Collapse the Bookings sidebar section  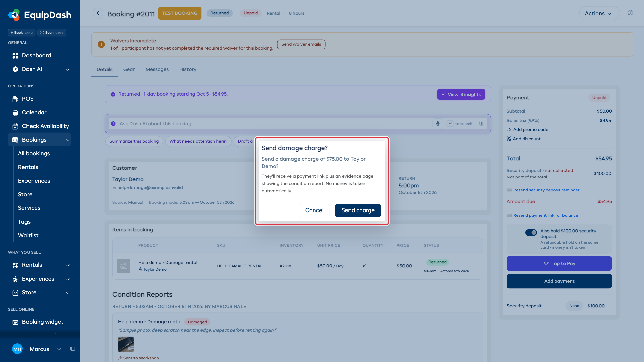click(68, 140)
